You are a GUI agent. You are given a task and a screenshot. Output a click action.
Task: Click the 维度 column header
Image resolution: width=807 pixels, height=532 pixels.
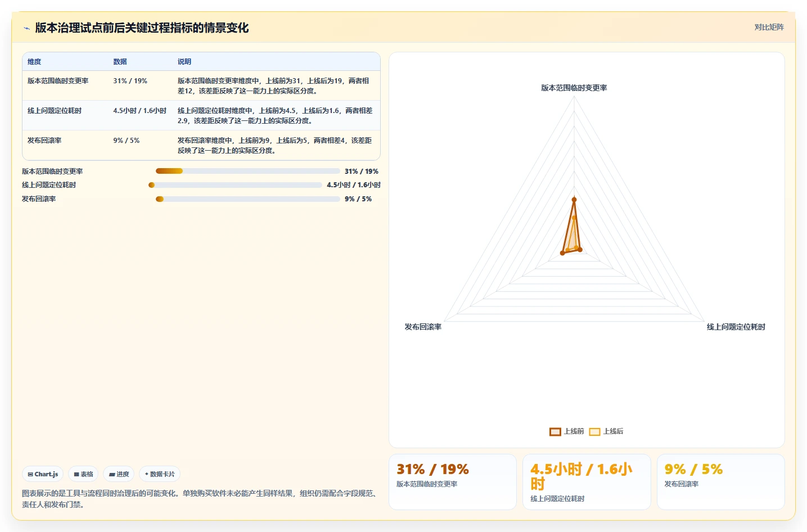(34, 62)
